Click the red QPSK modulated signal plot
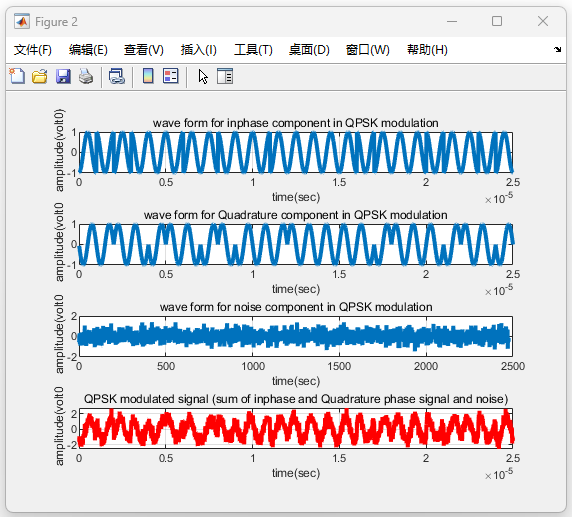572x517 pixels. [296, 428]
